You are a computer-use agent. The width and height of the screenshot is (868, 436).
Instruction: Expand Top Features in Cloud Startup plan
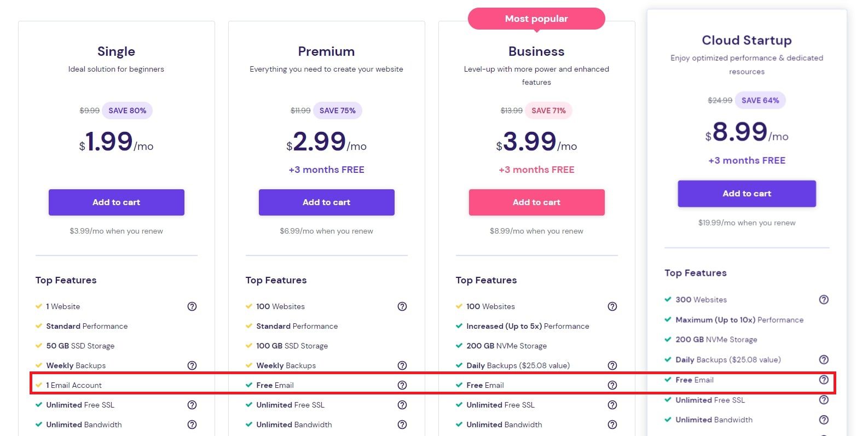click(695, 273)
